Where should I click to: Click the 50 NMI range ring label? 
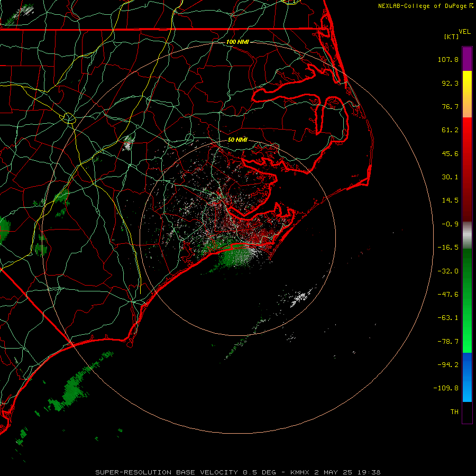click(x=237, y=140)
